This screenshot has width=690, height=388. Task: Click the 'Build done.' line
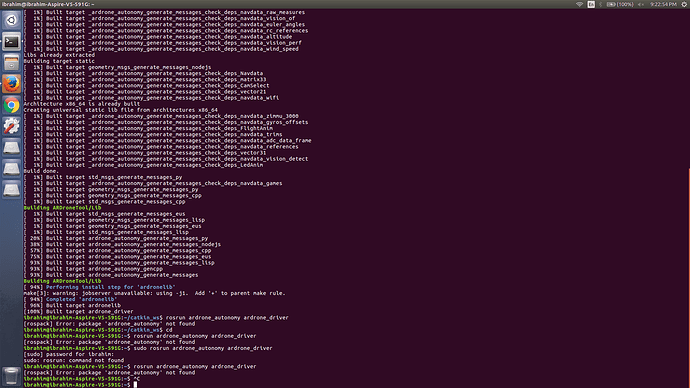tap(41, 171)
